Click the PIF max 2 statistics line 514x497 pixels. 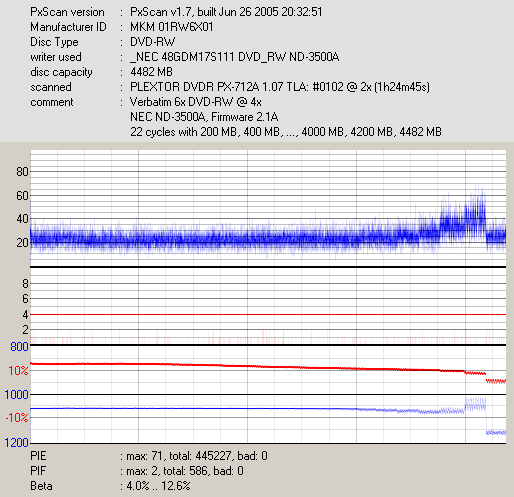(137, 471)
